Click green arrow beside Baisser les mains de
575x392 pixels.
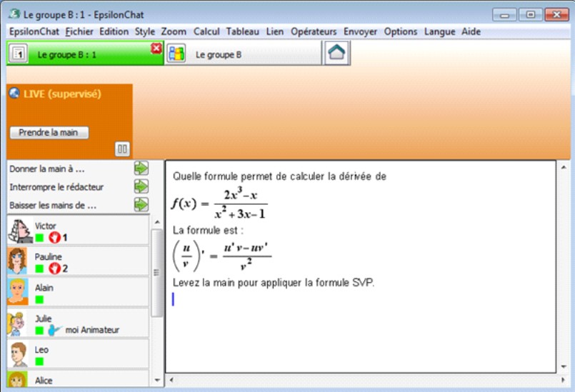[141, 205]
